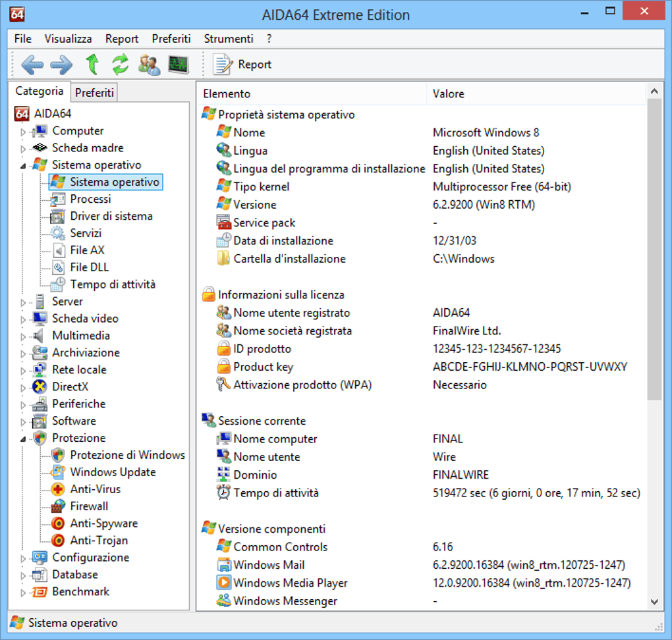672x640 pixels.
Task: Select the Processi icon in tree
Action: (58, 200)
